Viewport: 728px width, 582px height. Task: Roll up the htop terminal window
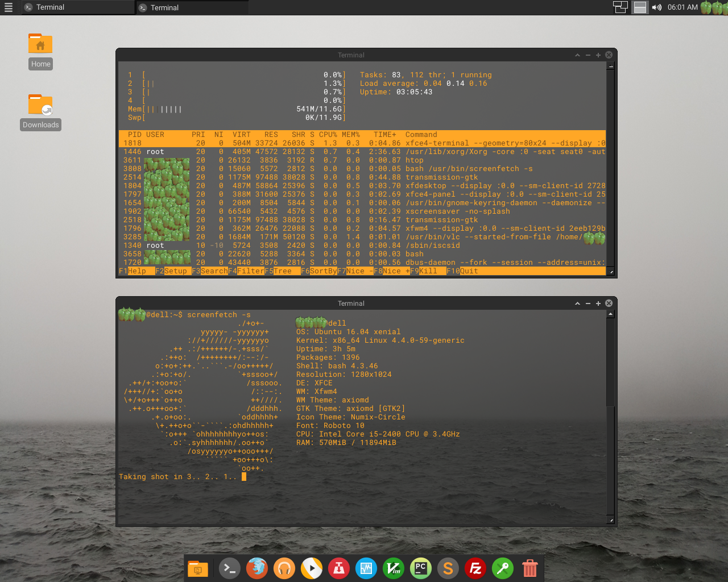click(577, 55)
